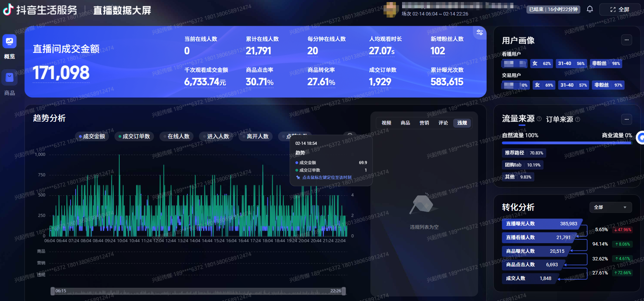Click the 团购tab 10.19% source tag

pos(522,165)
